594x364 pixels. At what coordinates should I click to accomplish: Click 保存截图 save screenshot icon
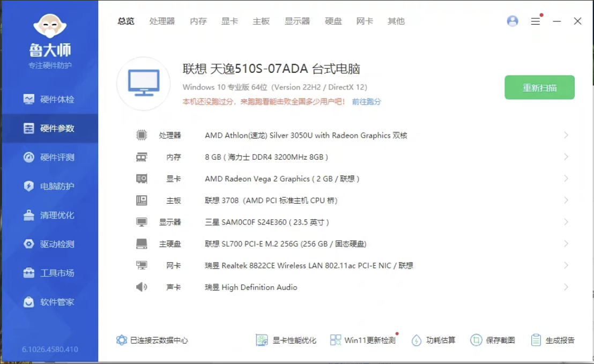point(476,340)
